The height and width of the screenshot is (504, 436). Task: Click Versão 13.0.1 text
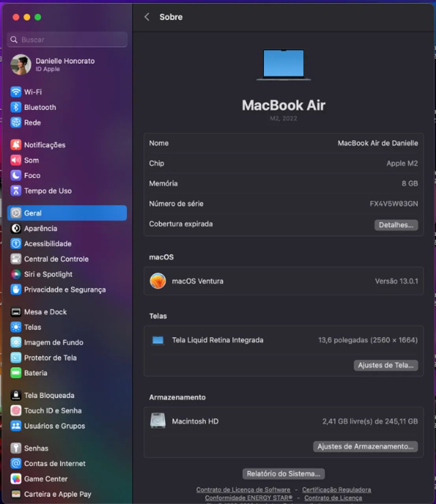click(x=396, y=281)
